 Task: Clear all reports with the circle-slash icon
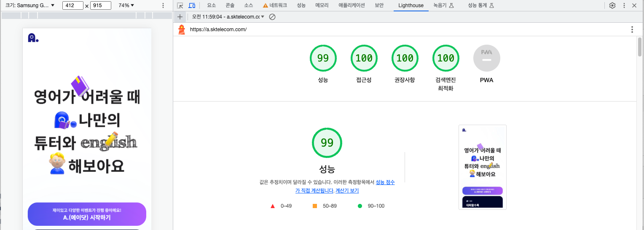(x=272, y=17)
